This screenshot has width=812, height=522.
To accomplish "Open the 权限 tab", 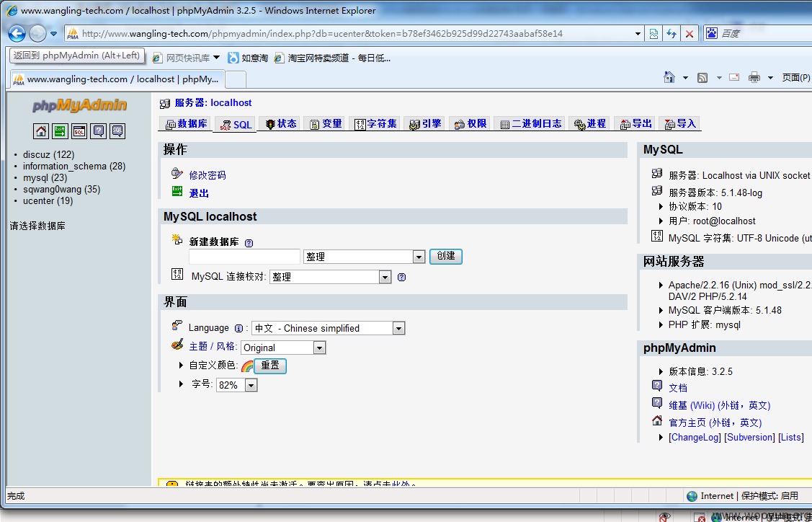I will (470, 124).
